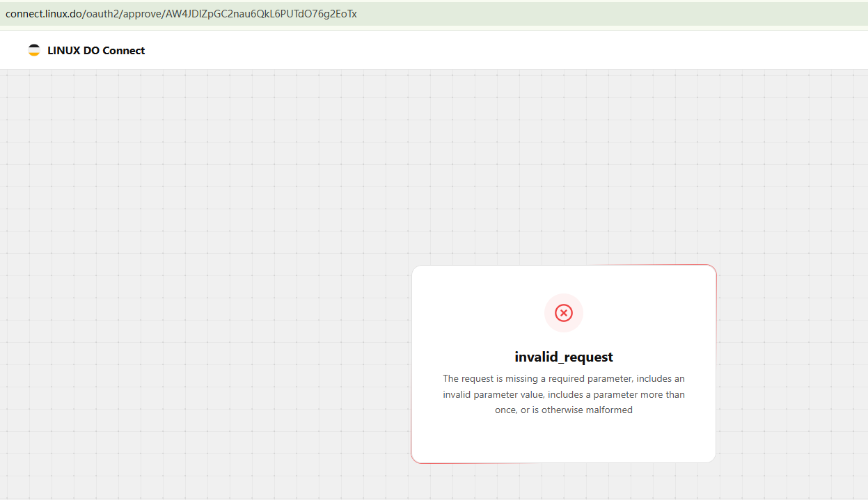Viewport: 868px width, 500px height.
Task: Select the invalid_request heading text
Action: coord(564,357)
